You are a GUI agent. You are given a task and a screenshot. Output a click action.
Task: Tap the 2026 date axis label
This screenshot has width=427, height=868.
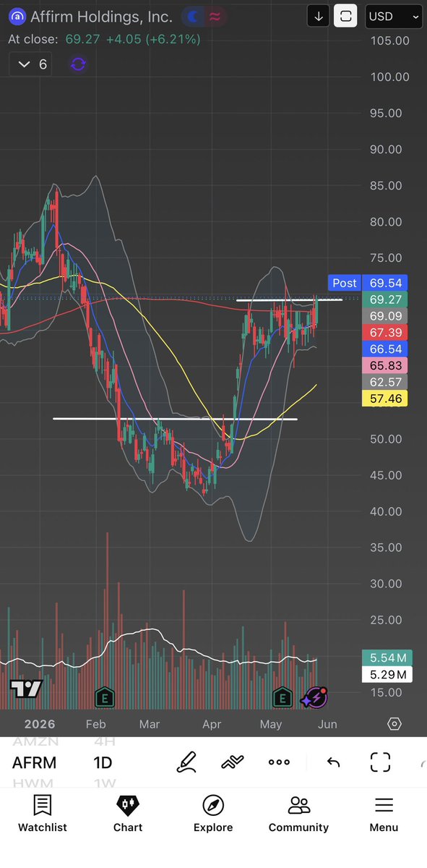point(39,724)
